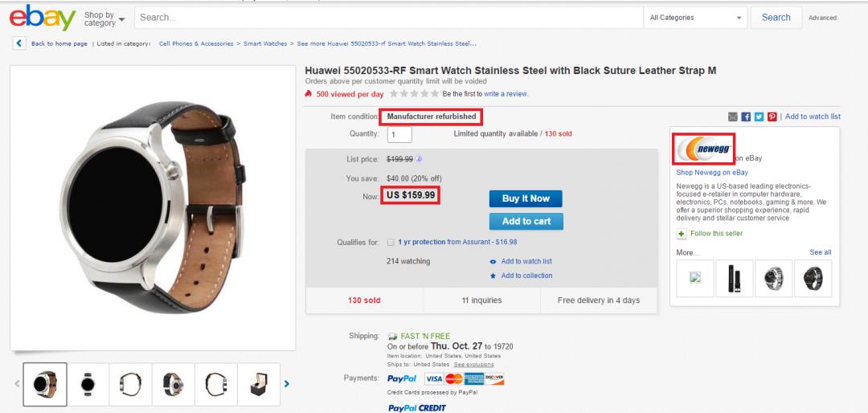This screenshot has width=868, height=413.
Task: Select the watch box thumbnail image
Action: point(258,384)
